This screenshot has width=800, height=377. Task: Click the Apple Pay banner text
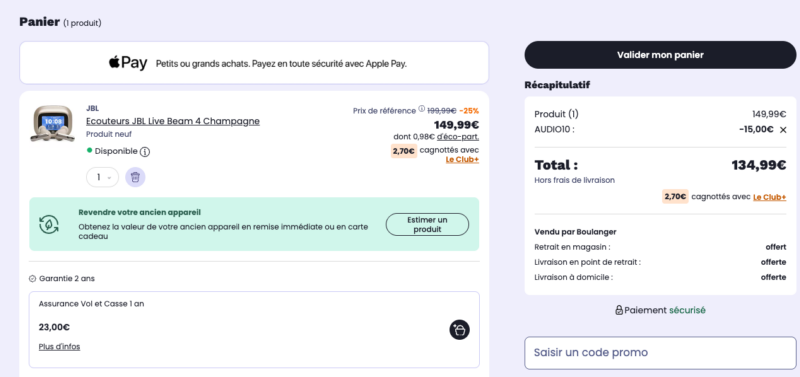(281, 64)
